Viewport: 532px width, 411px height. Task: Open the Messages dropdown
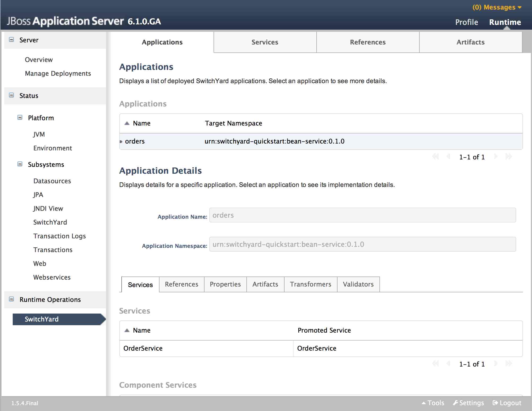(497, 7)
